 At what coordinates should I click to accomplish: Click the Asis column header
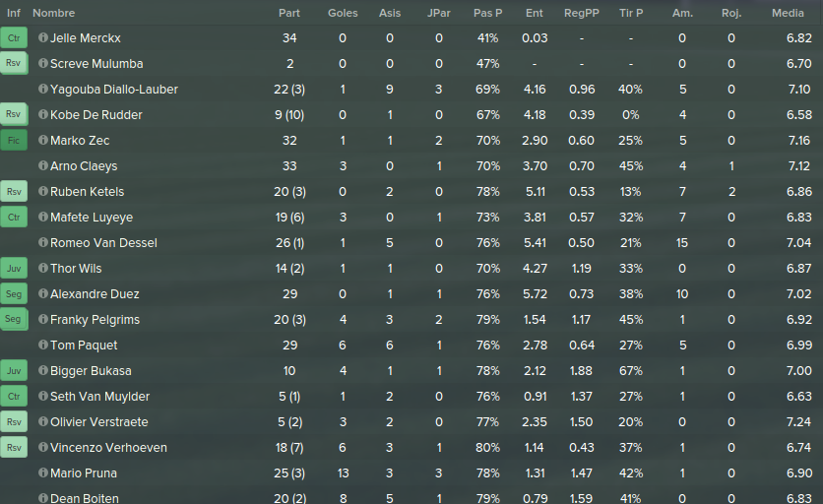tap(390, 14)
